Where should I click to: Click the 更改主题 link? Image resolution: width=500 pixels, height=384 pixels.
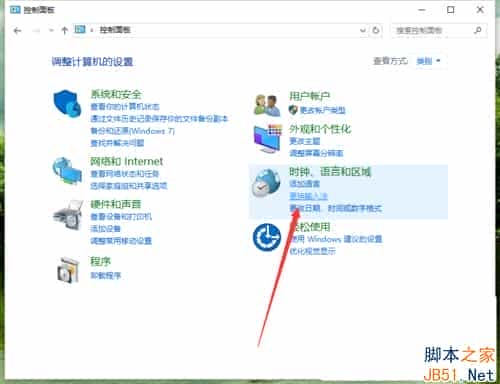304,141
